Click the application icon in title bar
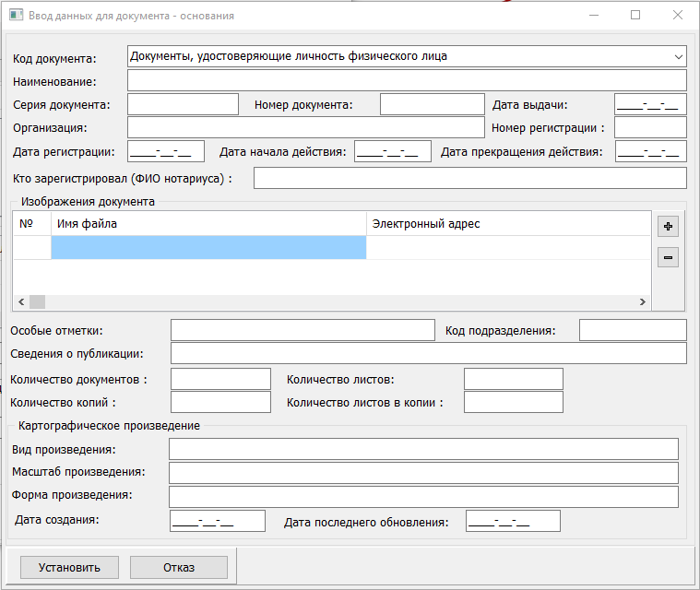 (x=16, y=16)
